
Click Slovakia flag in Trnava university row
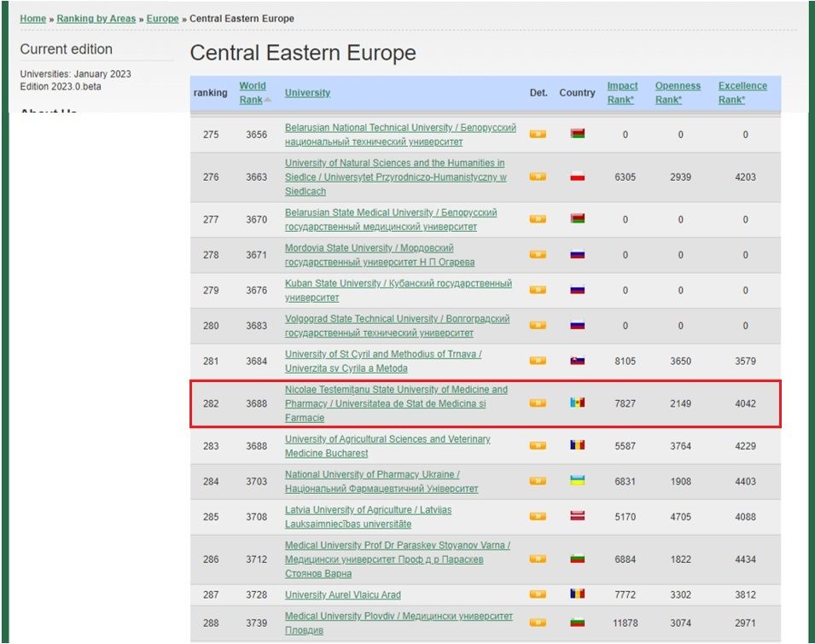pyautogui.click(x=578, y=361)
